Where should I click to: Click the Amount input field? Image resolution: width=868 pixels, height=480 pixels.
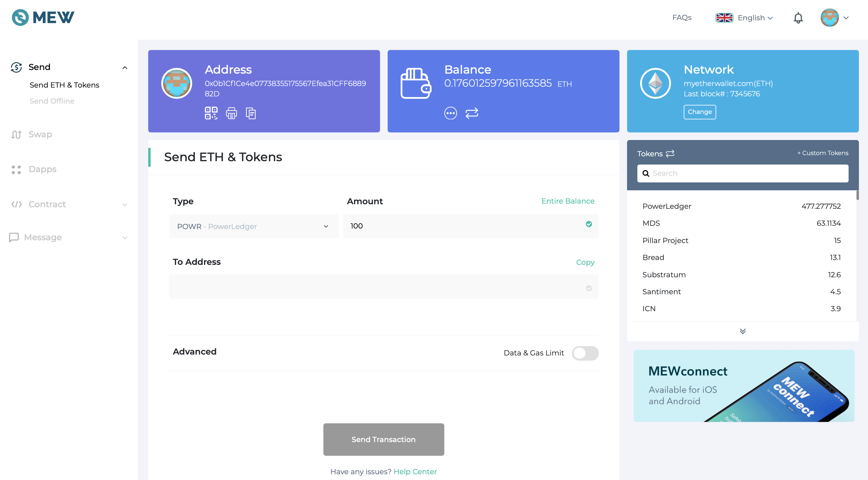point(470,226)
